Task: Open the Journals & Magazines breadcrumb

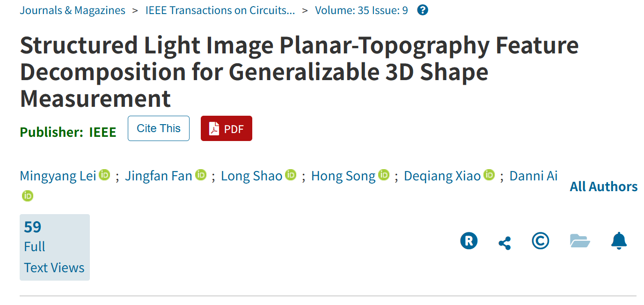Action: click(x=73, y=10)
